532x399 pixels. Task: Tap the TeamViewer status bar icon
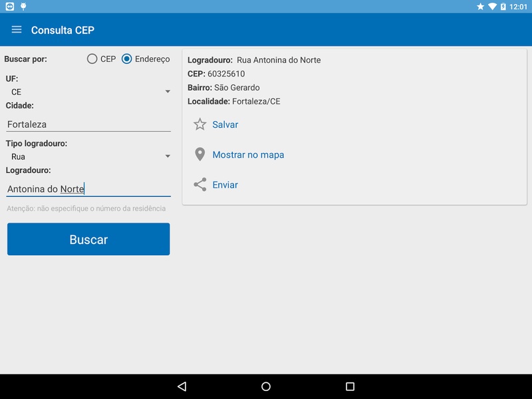pyautogui.click(x=10, y=7)
